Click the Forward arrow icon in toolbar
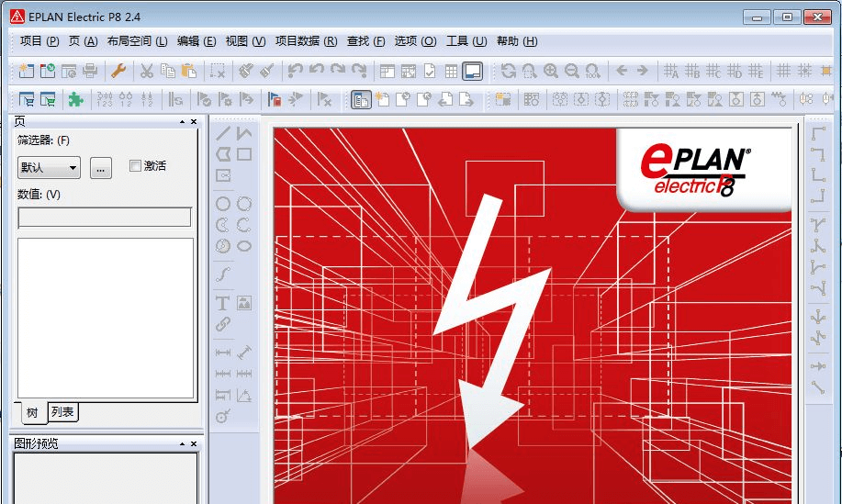The image size is (842, 504). point(642,71)
